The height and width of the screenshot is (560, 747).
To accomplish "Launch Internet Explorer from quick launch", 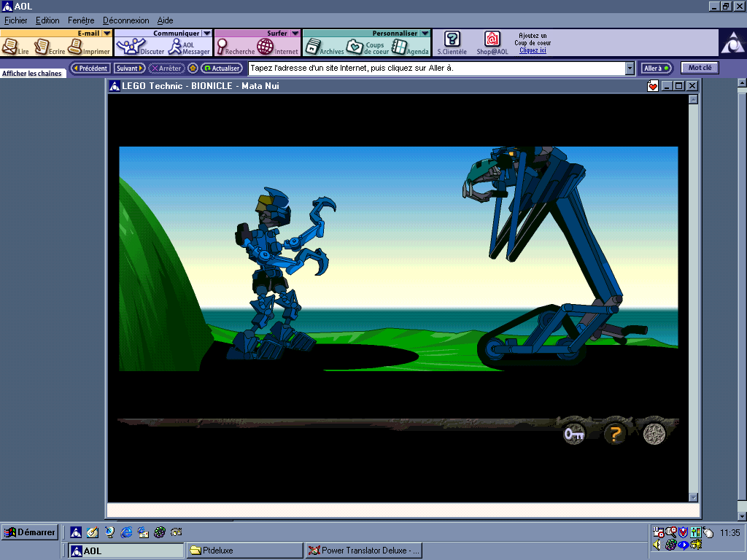I will point(126,532).
